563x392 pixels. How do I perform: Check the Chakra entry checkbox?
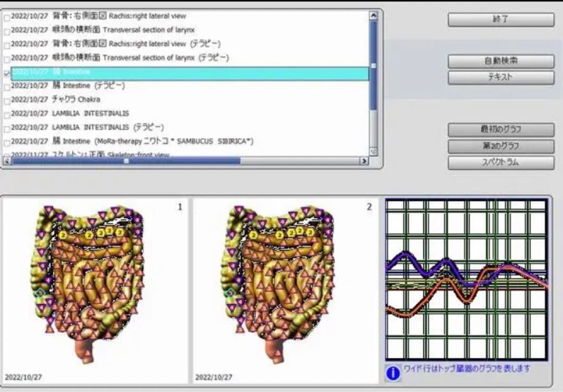click(7, 100)
